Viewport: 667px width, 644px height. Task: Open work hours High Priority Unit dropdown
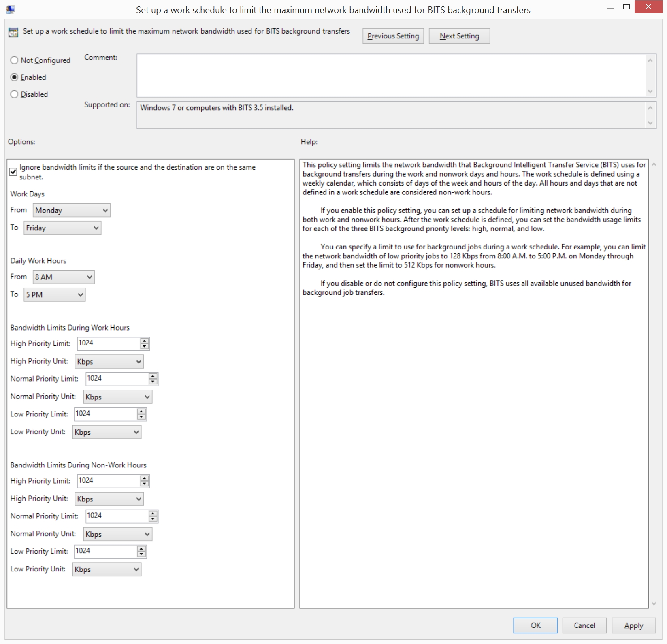pos(109,362)
